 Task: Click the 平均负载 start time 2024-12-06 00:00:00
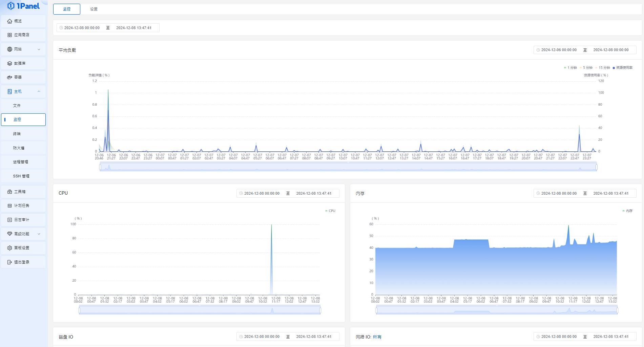pos(559,50)
